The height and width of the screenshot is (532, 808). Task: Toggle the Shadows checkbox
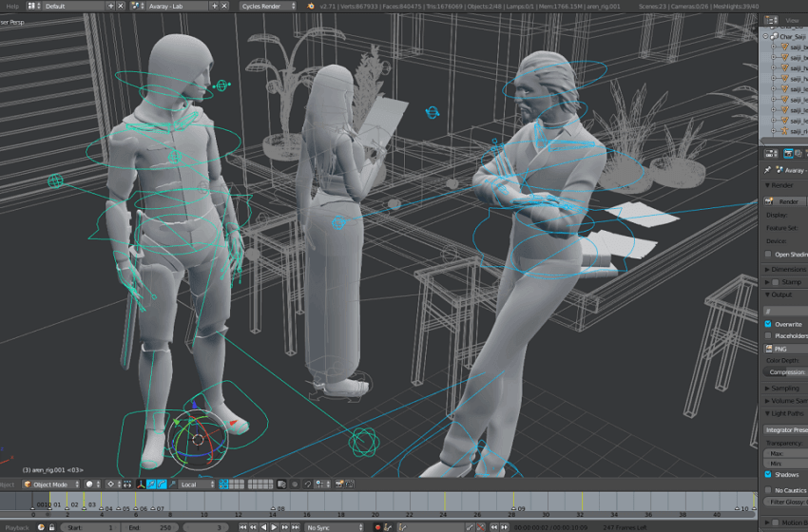point(768,474)
